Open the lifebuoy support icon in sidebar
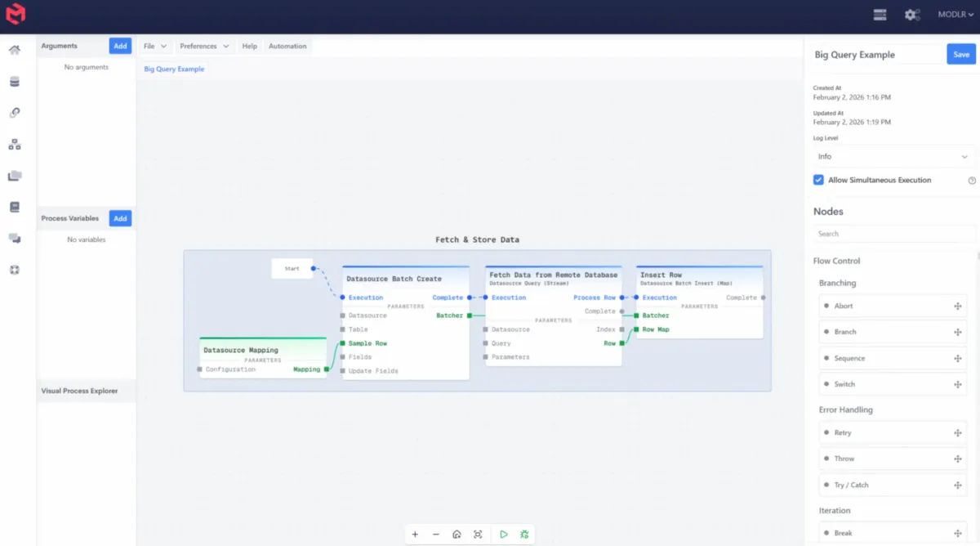980x546 pixels. point(15,270)
